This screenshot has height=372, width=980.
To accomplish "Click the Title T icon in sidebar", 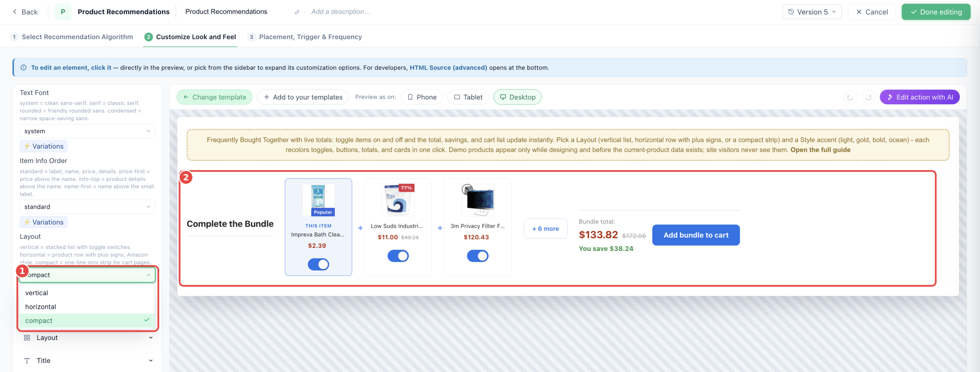I will (x=27, y=361).
